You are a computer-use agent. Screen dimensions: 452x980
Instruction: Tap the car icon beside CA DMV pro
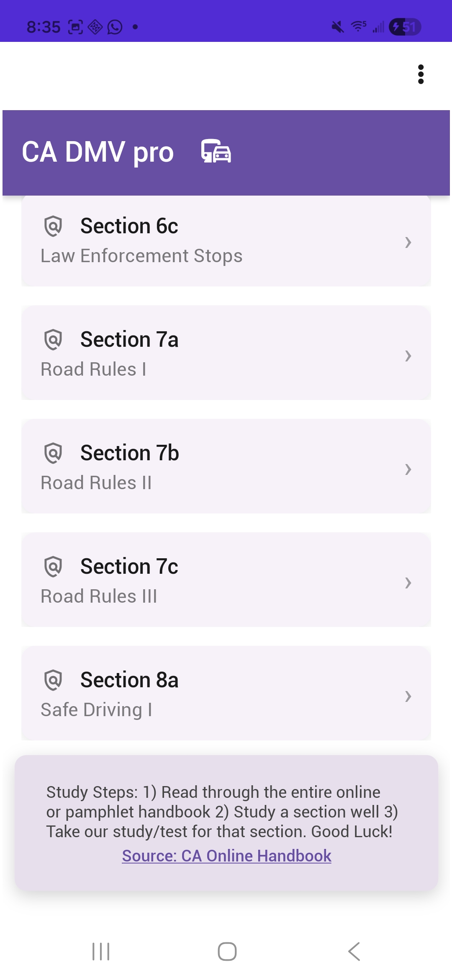click(x=216, y=151)
